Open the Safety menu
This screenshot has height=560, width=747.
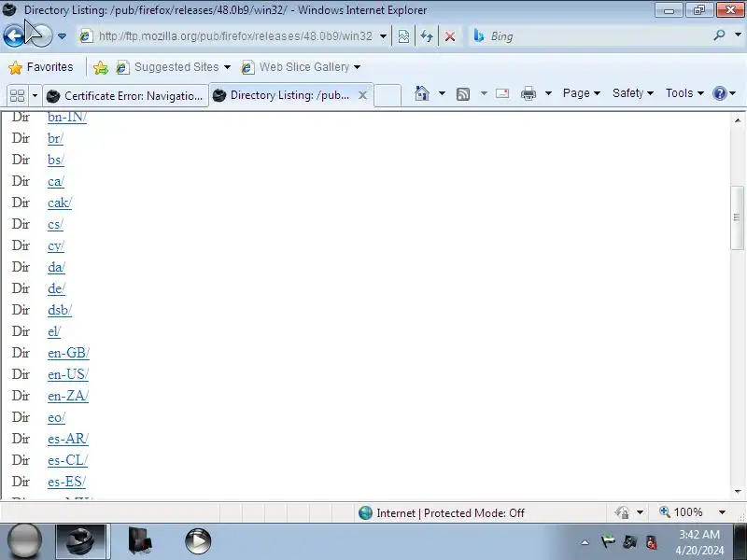(x=633, y=93)
